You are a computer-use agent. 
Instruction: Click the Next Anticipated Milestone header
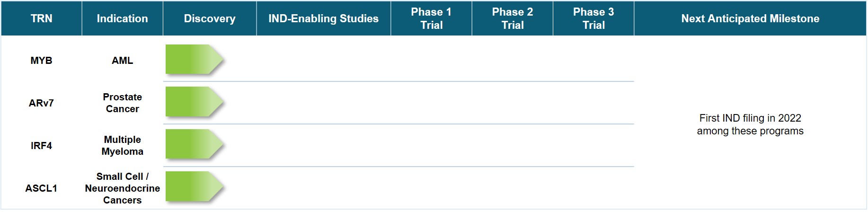[x=750, y=18]
